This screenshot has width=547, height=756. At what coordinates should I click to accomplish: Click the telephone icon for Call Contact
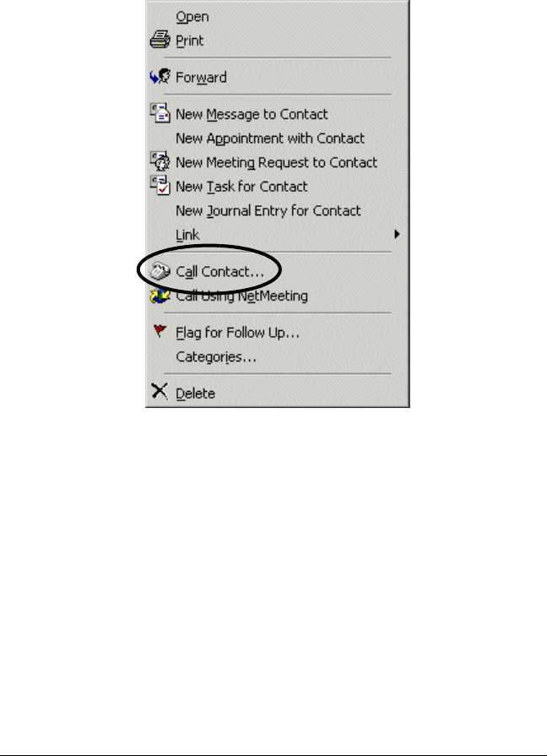coord(160,271)
